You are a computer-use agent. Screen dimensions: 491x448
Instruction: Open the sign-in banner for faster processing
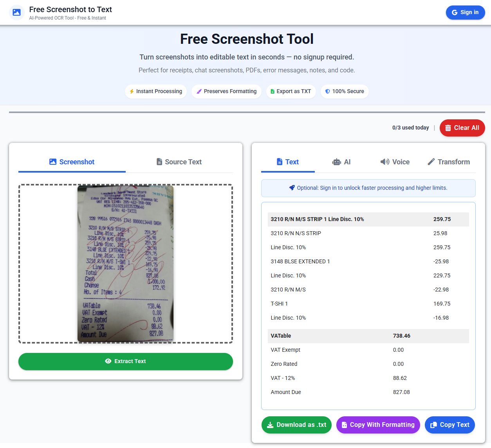tap(368, 188)
